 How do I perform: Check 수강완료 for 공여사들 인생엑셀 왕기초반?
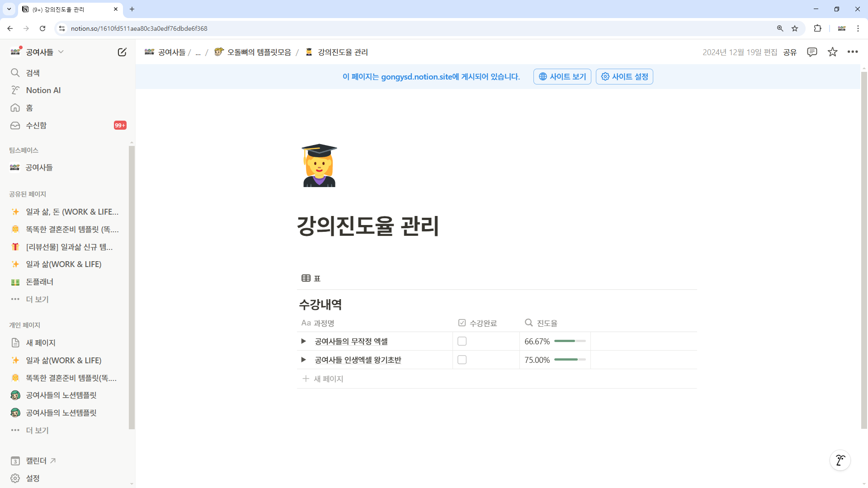462,360
